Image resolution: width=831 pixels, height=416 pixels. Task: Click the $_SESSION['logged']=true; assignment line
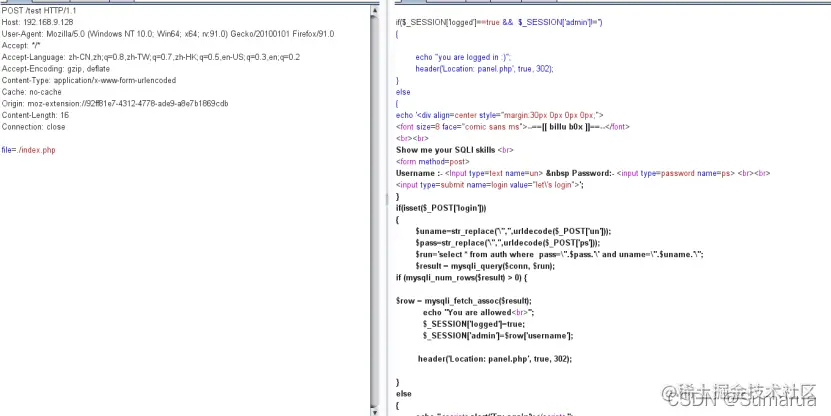tap(474, 324)
